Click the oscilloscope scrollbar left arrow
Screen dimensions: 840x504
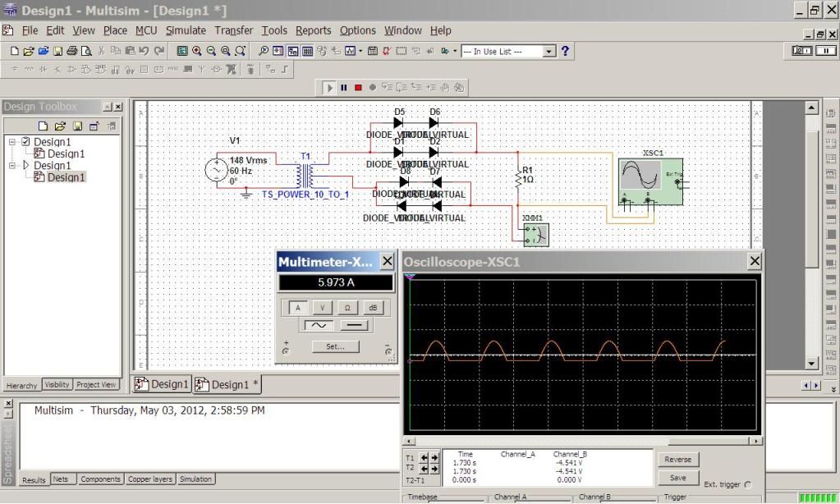click(x=408, y=442)
